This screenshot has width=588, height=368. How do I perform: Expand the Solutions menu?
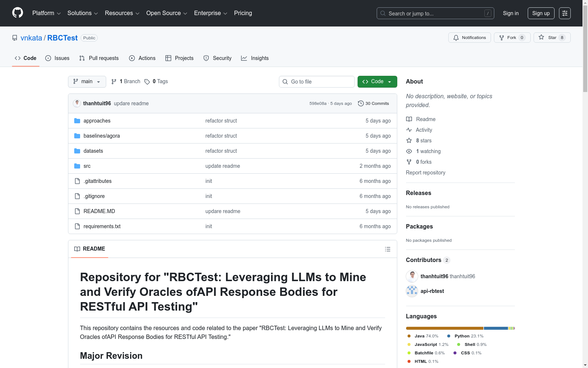coord(83,13)
